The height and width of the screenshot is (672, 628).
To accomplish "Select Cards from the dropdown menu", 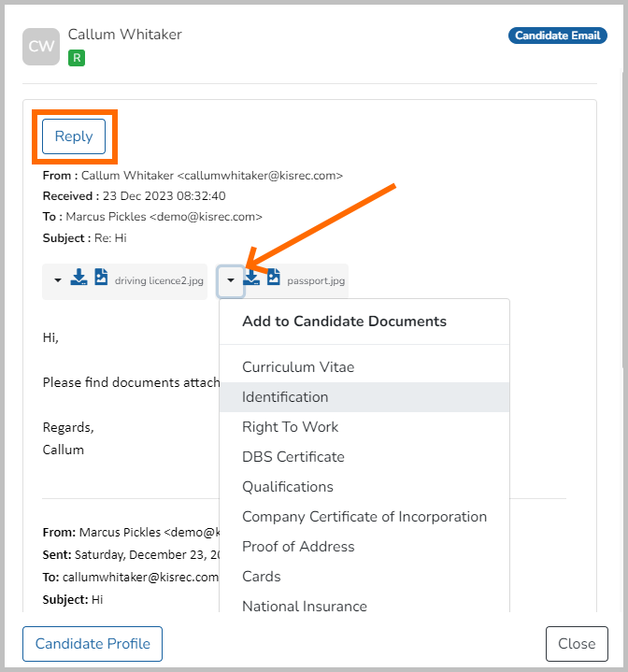I will coord(261,577).
